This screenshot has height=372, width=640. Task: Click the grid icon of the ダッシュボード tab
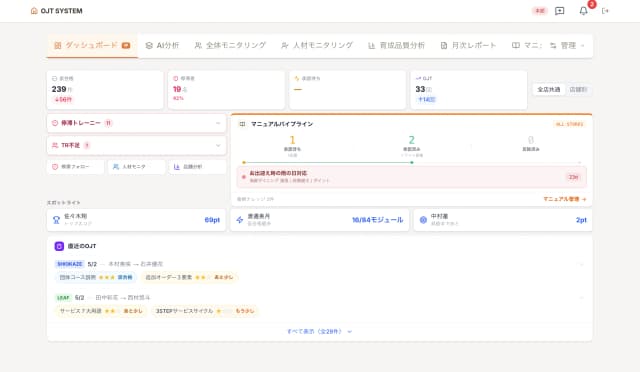pos(58,45)
